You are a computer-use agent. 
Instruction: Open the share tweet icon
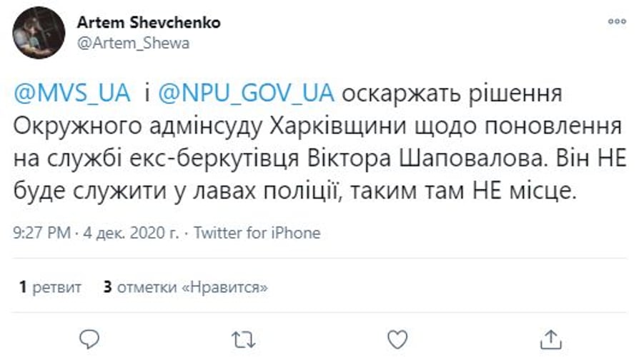(x=549, y=336)
